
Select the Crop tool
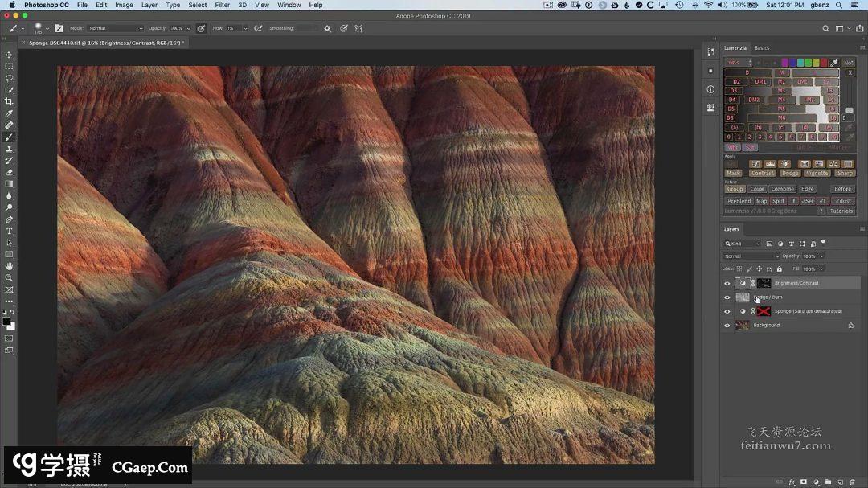click(x=10, y=101)
